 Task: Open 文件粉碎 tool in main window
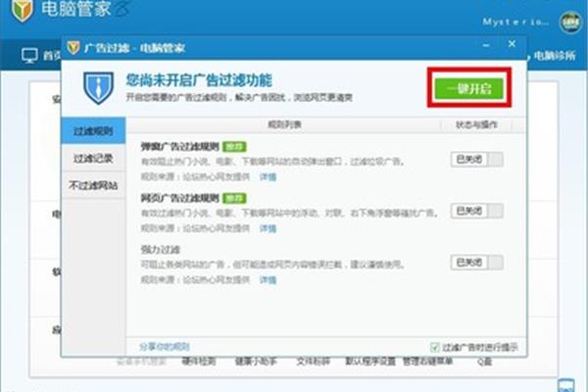(313, 362)
